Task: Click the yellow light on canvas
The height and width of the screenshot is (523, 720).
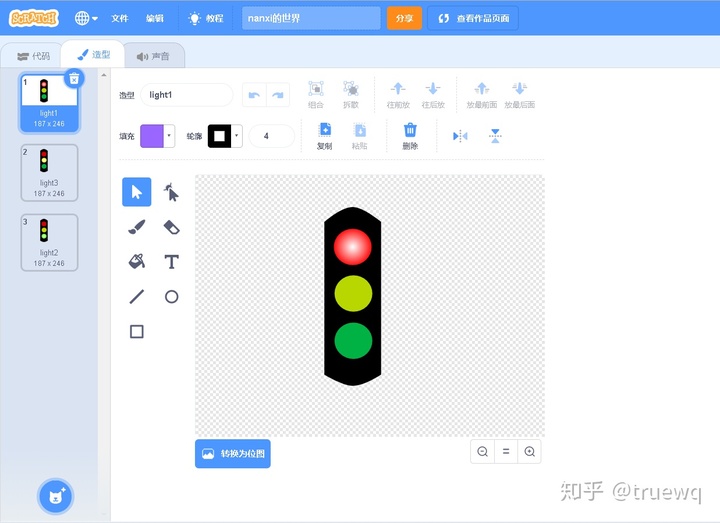Action: (353, 293)
